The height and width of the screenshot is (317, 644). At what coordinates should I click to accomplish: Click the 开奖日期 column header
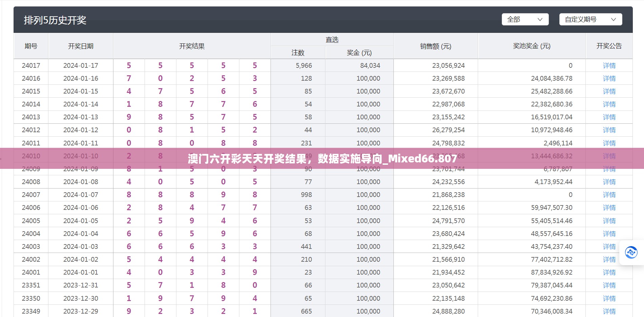(81, 46)
